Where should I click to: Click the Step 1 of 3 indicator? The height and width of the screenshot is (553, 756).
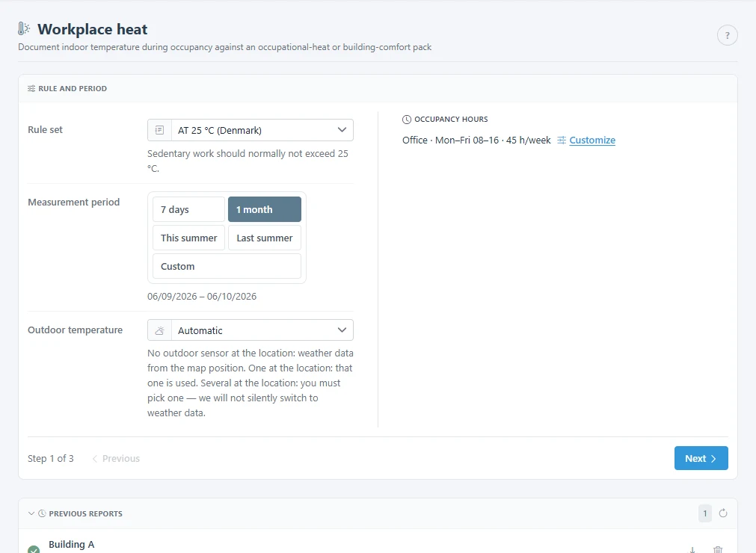(51, 459)
